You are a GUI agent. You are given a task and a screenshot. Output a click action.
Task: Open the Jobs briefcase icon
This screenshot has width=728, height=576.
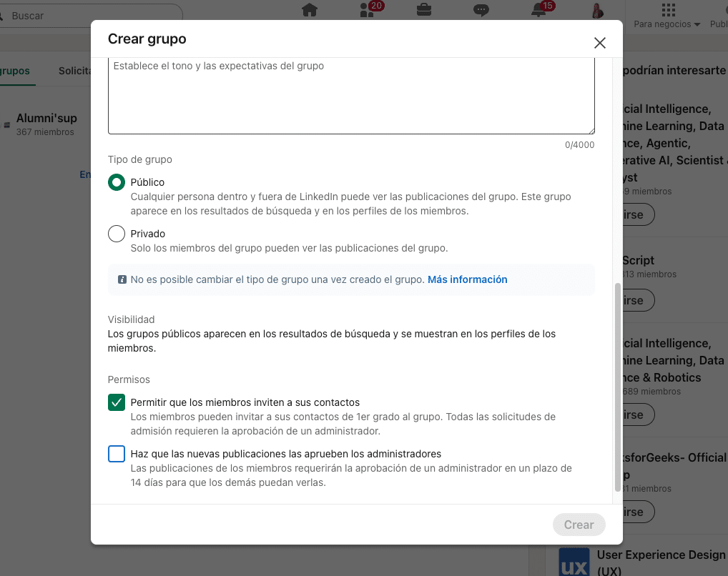pos(424,10)
